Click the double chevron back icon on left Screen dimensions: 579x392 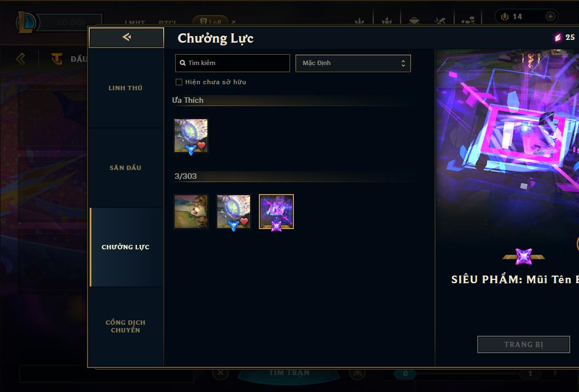click(x=21, y=58)
